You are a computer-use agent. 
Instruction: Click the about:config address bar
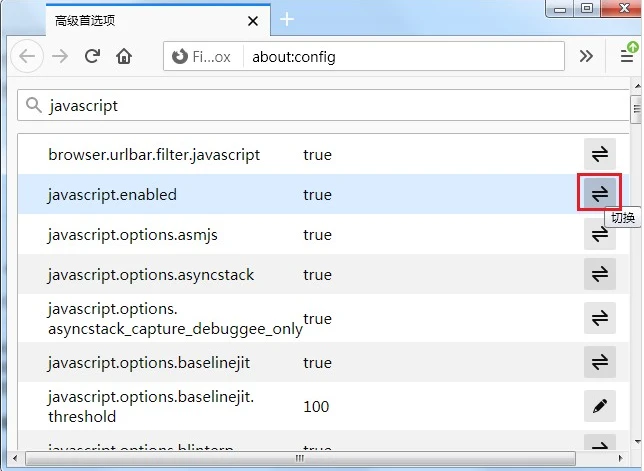click(400, 56)
